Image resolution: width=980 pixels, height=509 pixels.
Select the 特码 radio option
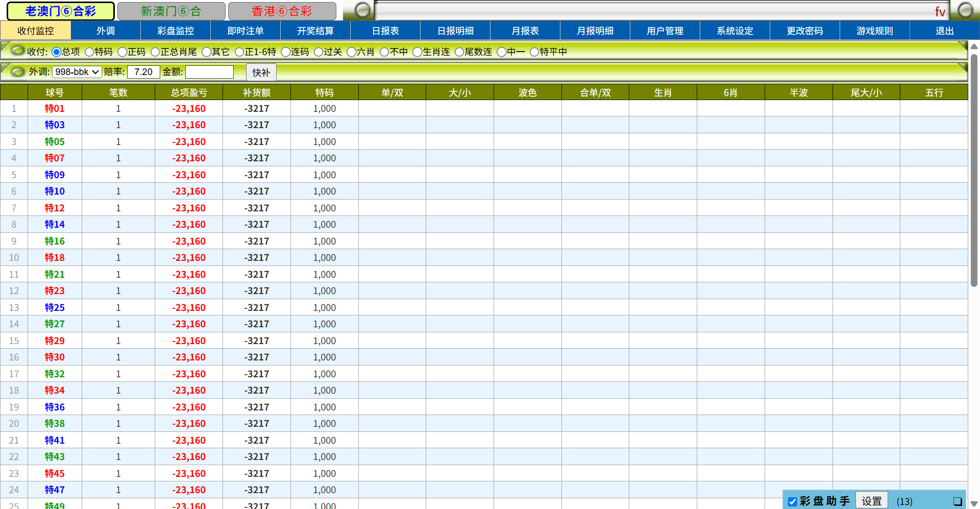(89, 52)
